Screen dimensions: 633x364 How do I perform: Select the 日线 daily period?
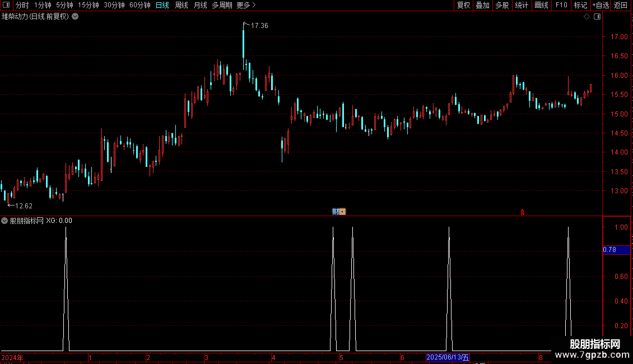click(162, 5)
